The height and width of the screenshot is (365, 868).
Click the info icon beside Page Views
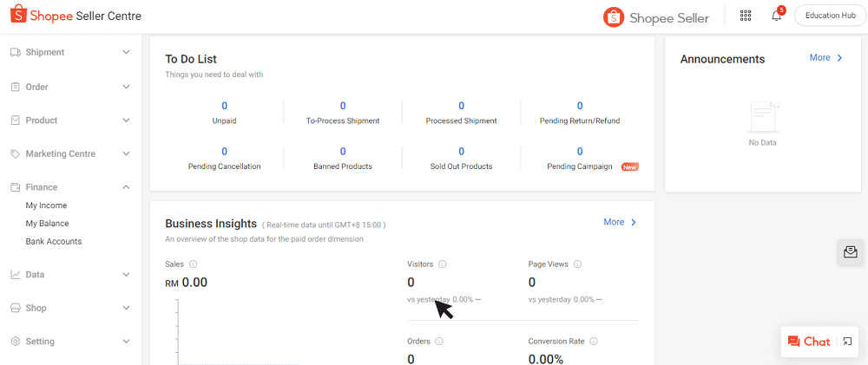(577, 264)
